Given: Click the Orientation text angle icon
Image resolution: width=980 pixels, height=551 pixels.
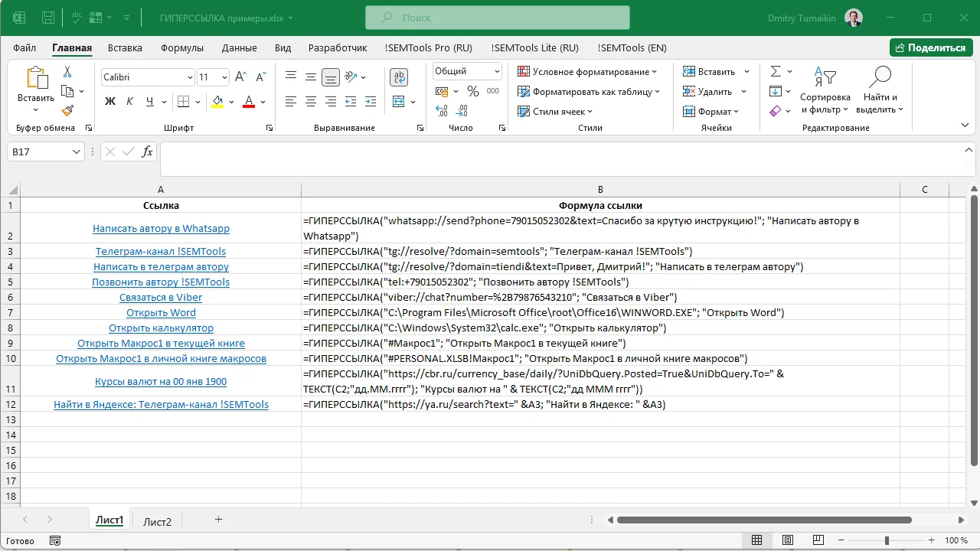Looking at the screenshot, I should click(351, 77).
